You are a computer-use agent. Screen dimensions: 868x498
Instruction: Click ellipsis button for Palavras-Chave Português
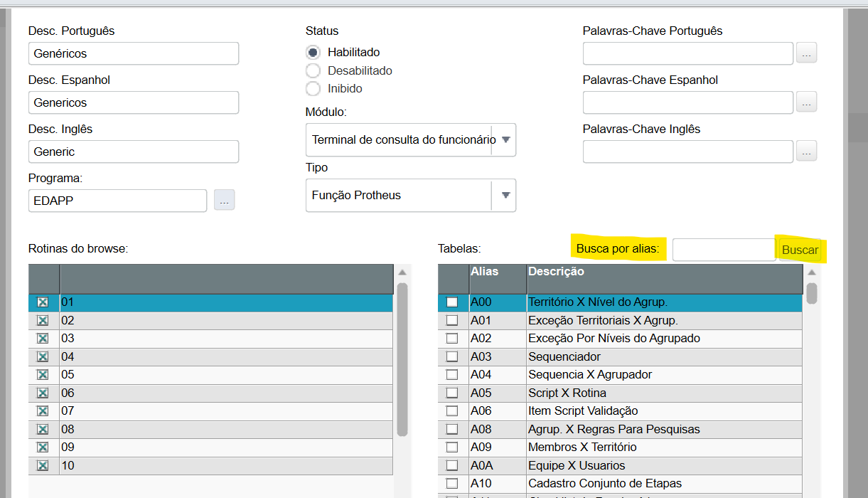pos(806,53)
